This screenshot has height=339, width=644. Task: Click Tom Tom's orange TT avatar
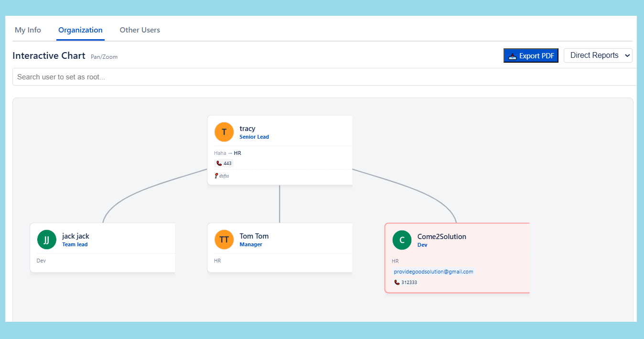coord(224,240)
